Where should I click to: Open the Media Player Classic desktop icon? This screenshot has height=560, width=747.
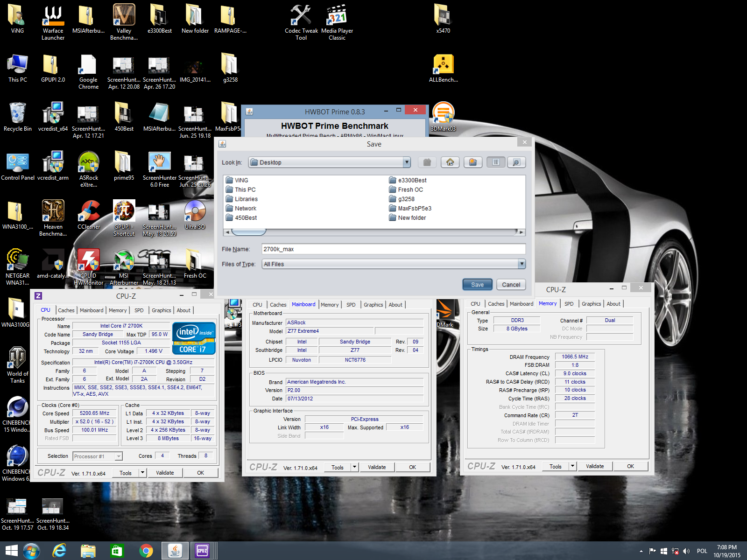[337, 22]
